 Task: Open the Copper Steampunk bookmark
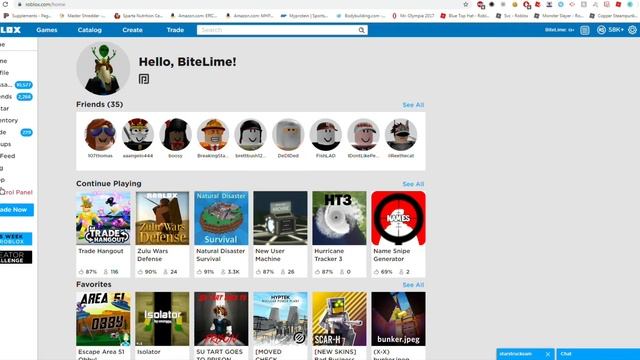[x=614, y=16]
